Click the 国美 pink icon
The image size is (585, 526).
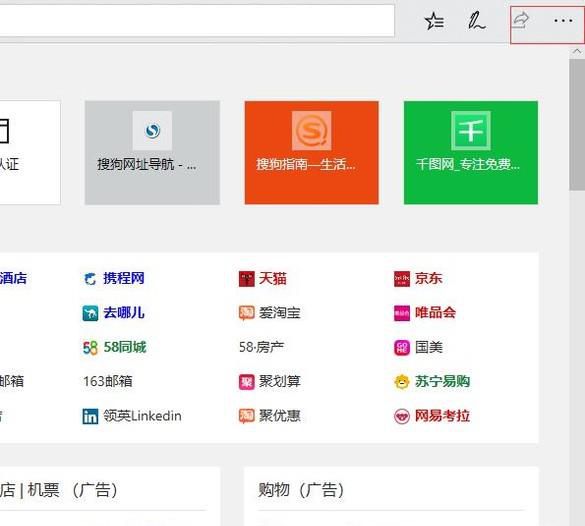402,348
